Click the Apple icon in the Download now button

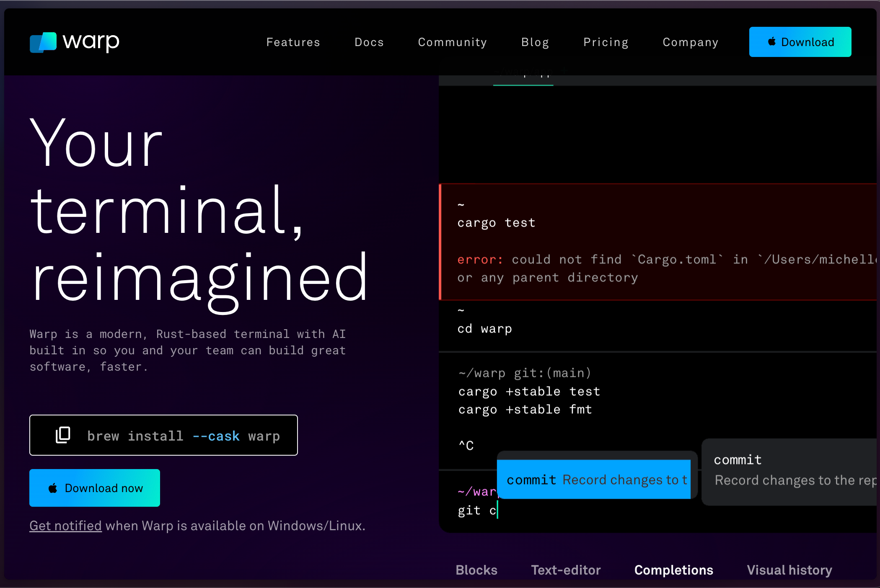click(53, 488)
